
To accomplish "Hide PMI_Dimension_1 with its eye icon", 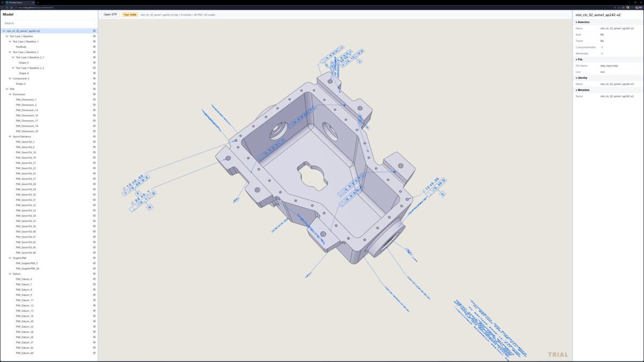I will [94, 100].
